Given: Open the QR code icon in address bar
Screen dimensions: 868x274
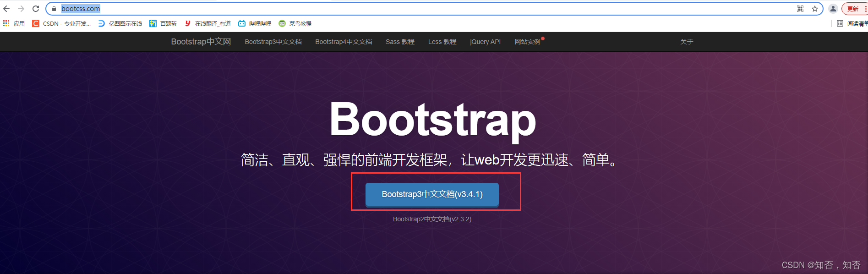Looking at the screenshot, I should click(800, 9).
